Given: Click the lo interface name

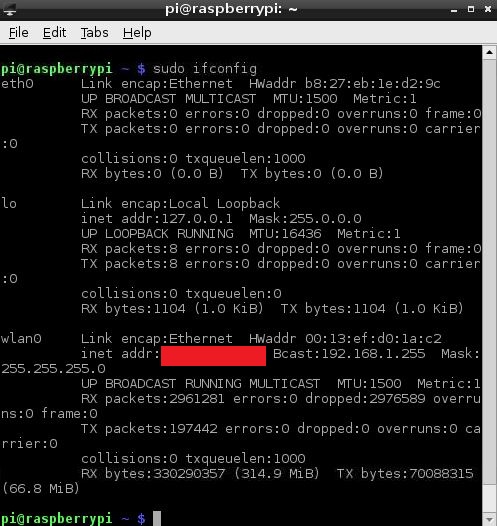Looking at the screenshot, I should tap(9, 204).
